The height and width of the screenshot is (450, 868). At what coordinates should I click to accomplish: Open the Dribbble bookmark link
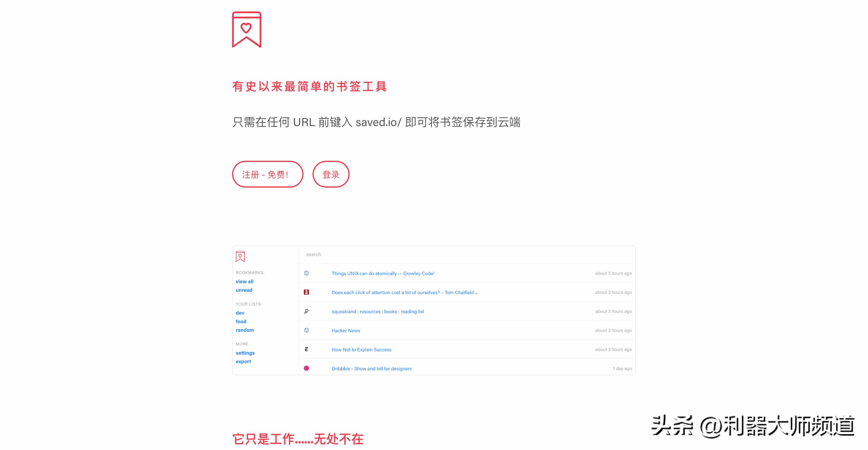coord(371,369)
